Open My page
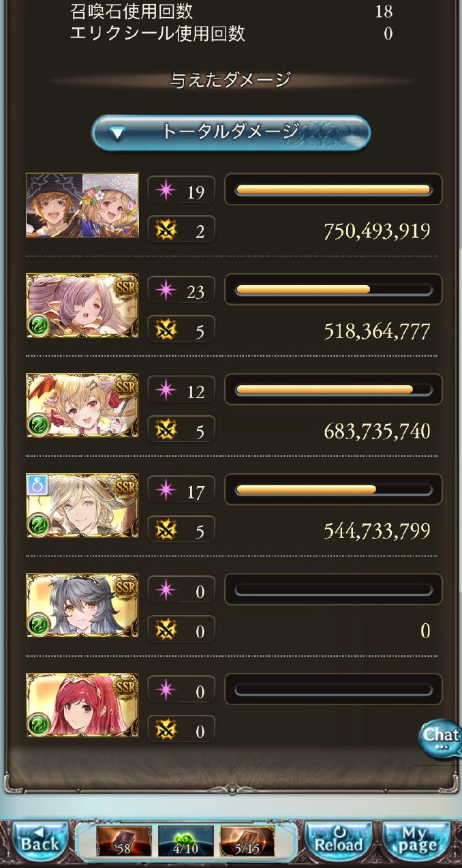Viewport: 462px width, 868px height. (416, 843)
